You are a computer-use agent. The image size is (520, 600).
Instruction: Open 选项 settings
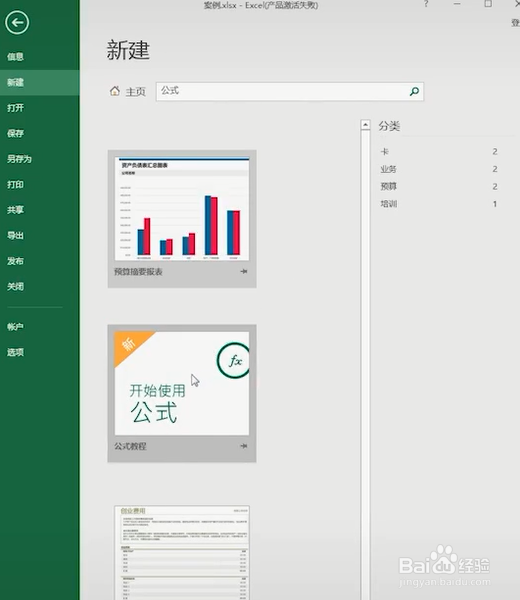15,352
